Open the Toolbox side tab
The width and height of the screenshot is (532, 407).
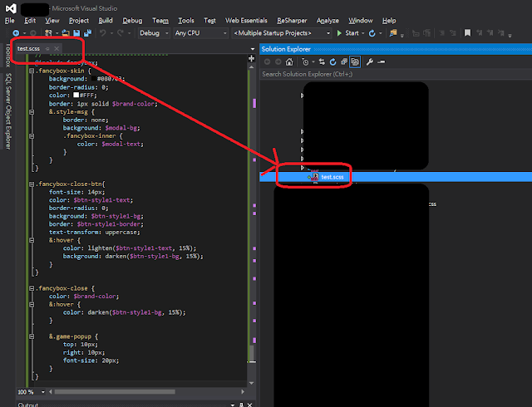[8, 55]
